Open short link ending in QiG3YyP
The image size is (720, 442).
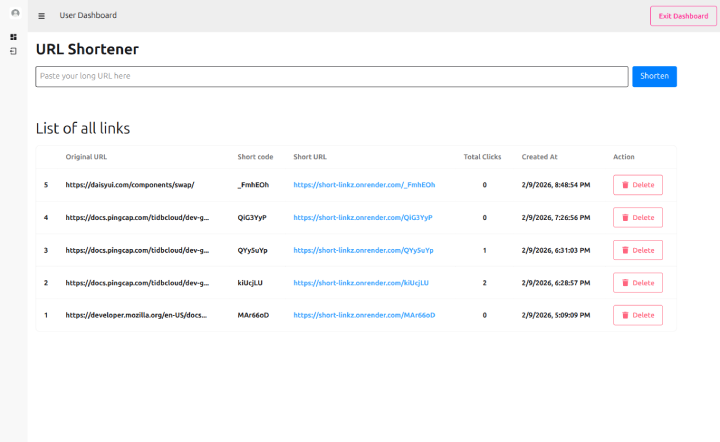point(363,217)
